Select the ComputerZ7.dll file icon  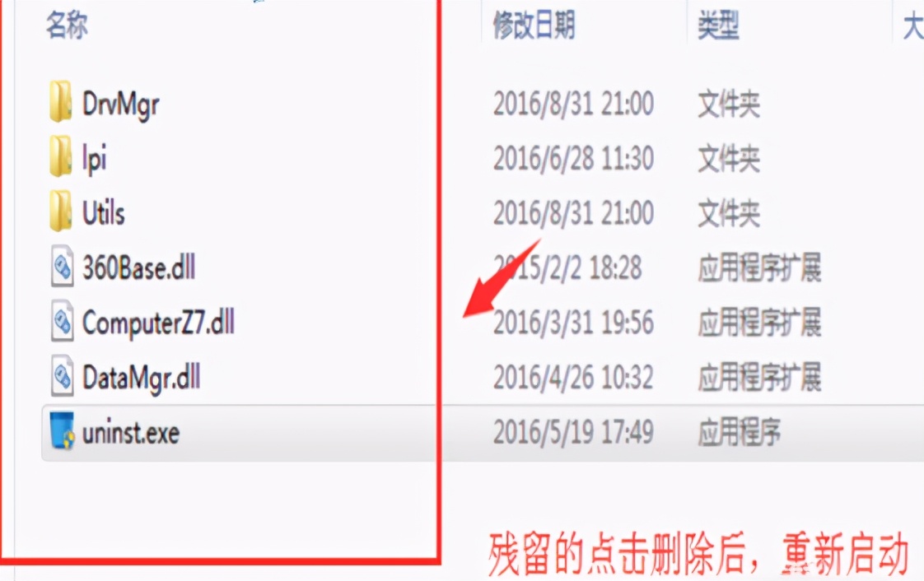point(62,321)
